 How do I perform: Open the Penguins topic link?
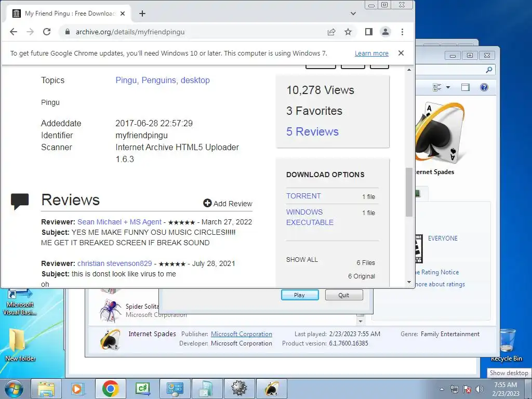pyautogui.click(x=158, y=80)
